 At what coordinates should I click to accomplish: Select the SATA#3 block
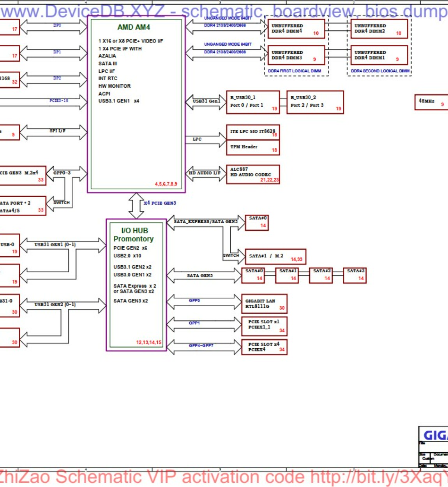click(355, 275)
